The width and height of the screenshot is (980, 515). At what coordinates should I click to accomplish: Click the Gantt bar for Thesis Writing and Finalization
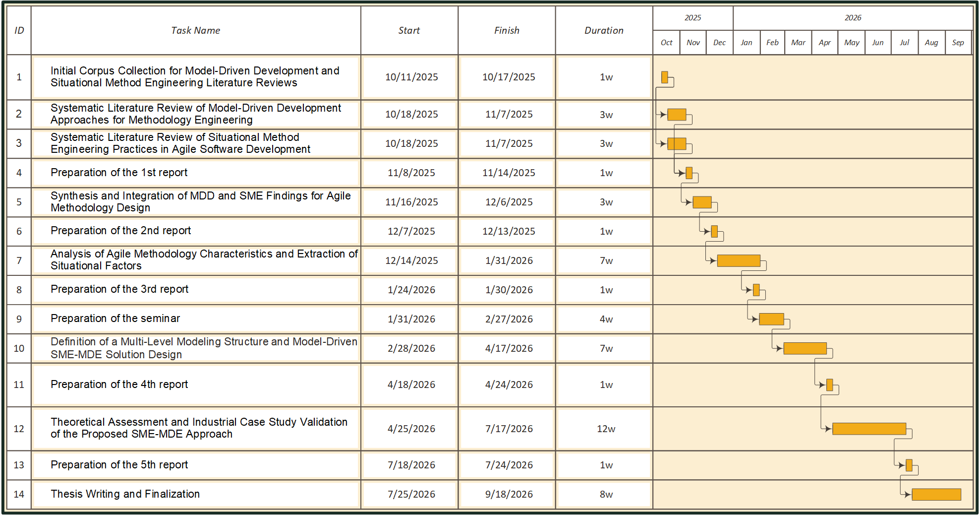pos(936,494)
